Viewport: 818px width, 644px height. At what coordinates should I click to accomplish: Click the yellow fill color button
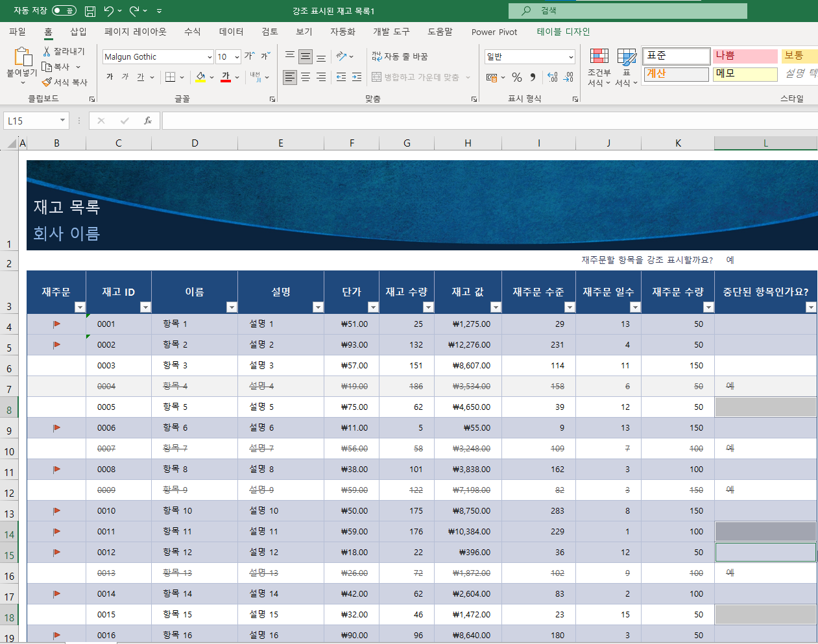click(201, 77)
